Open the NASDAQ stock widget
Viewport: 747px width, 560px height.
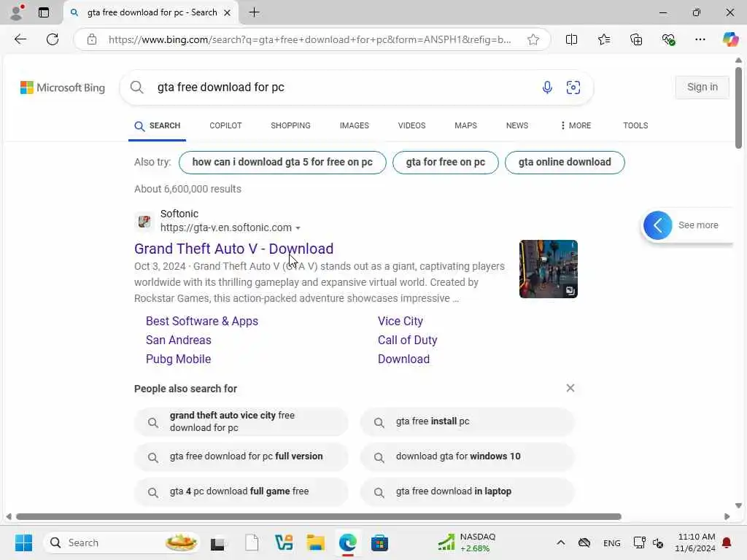coord(468,542)
